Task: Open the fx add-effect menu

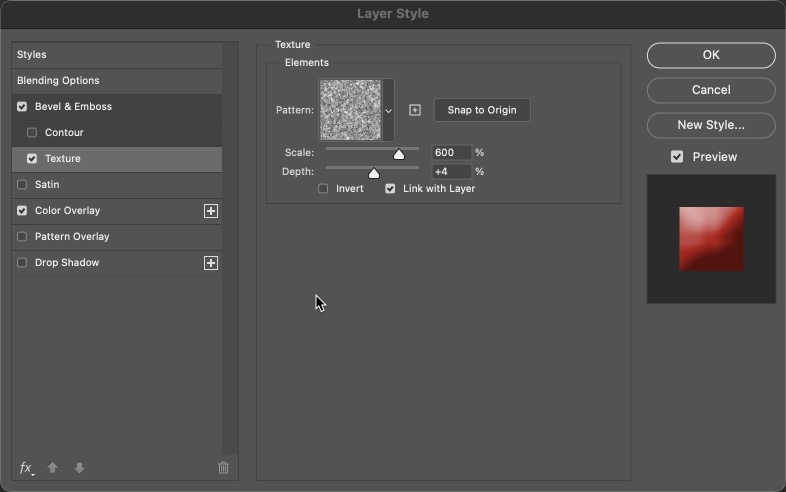Action: tap(26, 468)
